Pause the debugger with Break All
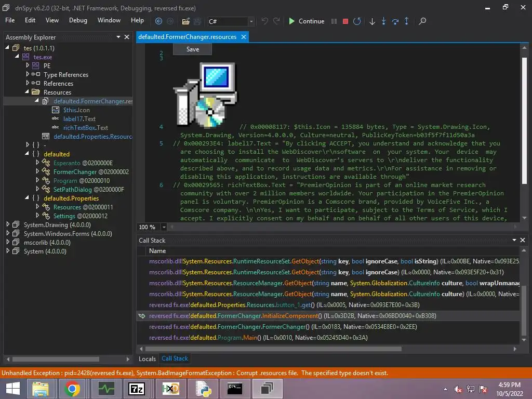Viewport: 532px width, 399px height. (x=334, y=21)
